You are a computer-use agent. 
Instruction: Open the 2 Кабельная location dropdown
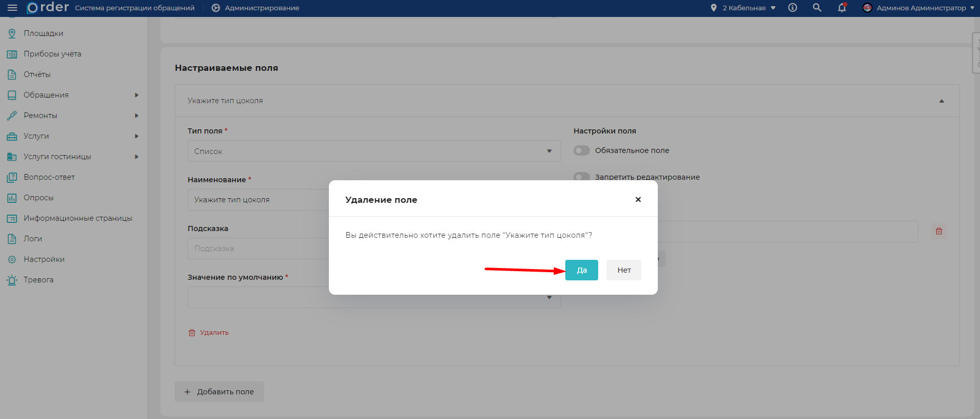click(x=743, y=8)
